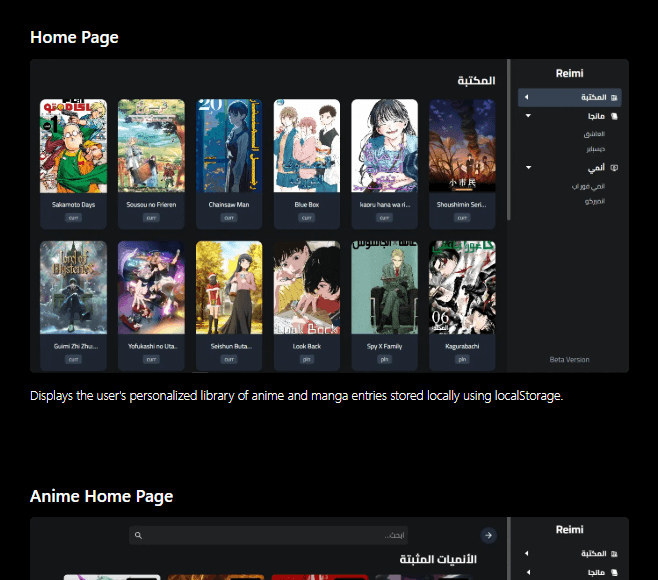This screenshot has width=658, height=580.
Task: Open the Kagurabachi cover
Action: [x=462, y=287]
